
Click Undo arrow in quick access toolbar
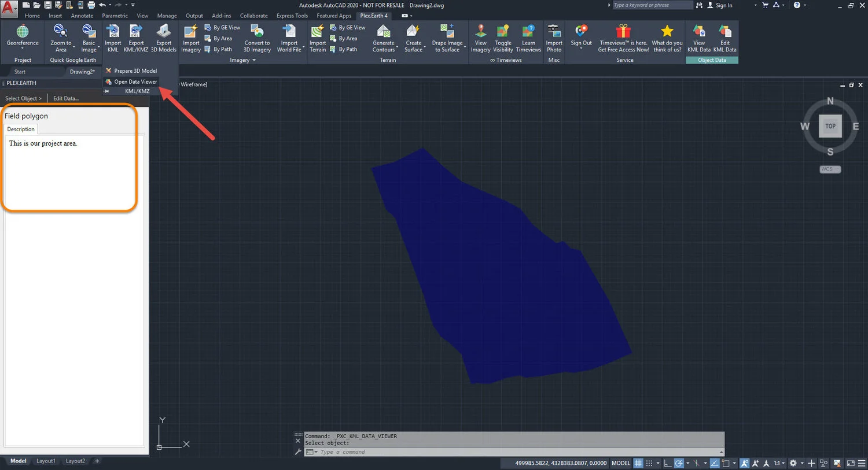(x=102, y=5)
